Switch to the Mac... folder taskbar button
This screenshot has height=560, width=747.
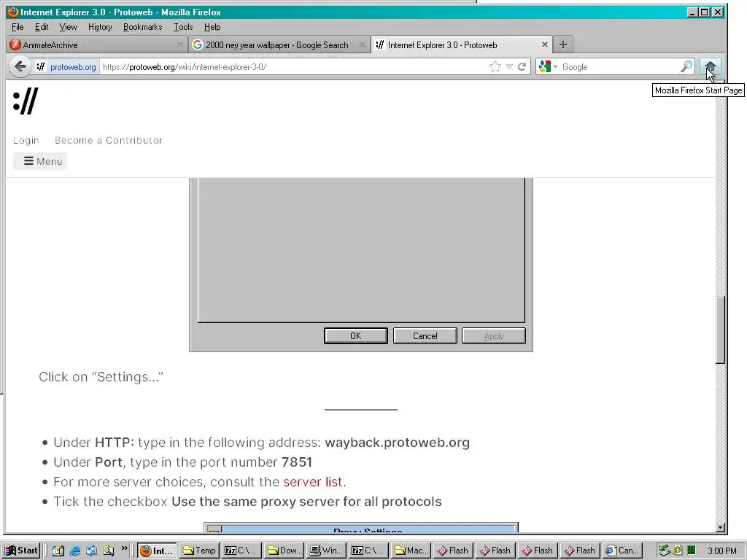pos(411,551)
